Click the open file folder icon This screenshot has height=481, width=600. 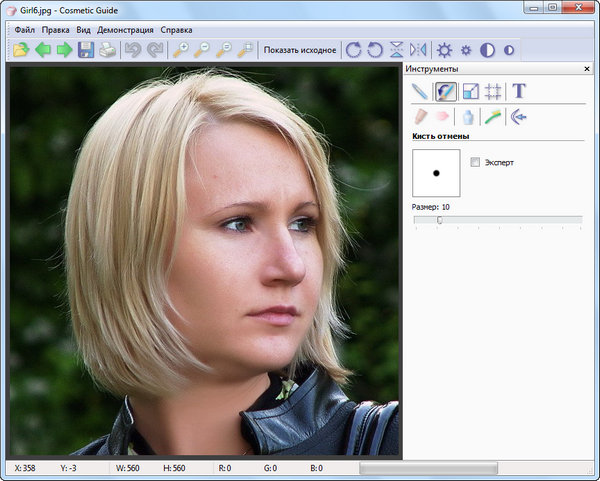(x=21, y=50)
